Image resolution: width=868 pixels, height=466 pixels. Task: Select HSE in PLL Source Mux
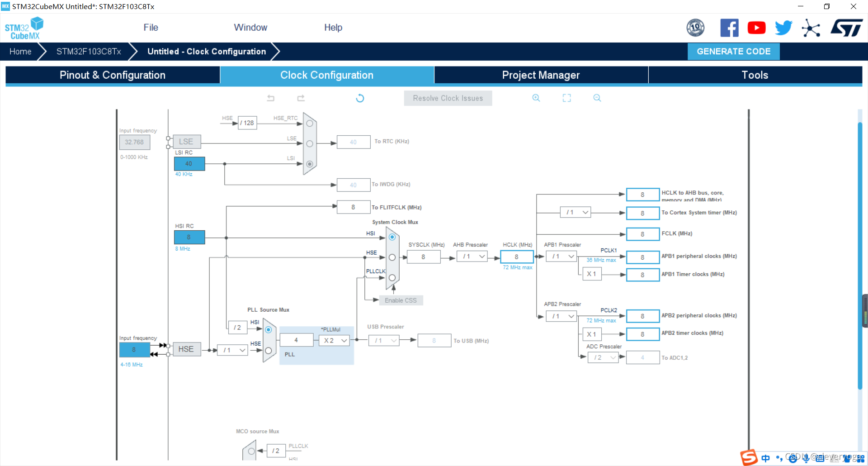pyautogui.click(x=269, y=350)
